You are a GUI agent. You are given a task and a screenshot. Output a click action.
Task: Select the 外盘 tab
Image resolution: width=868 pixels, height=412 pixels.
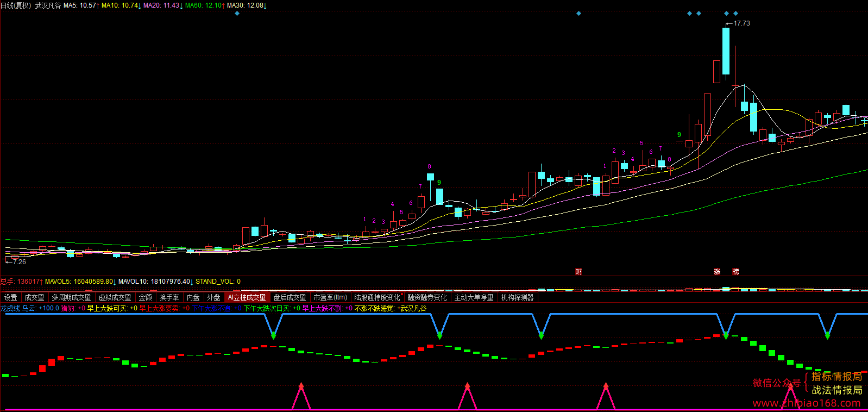point(214,297)
